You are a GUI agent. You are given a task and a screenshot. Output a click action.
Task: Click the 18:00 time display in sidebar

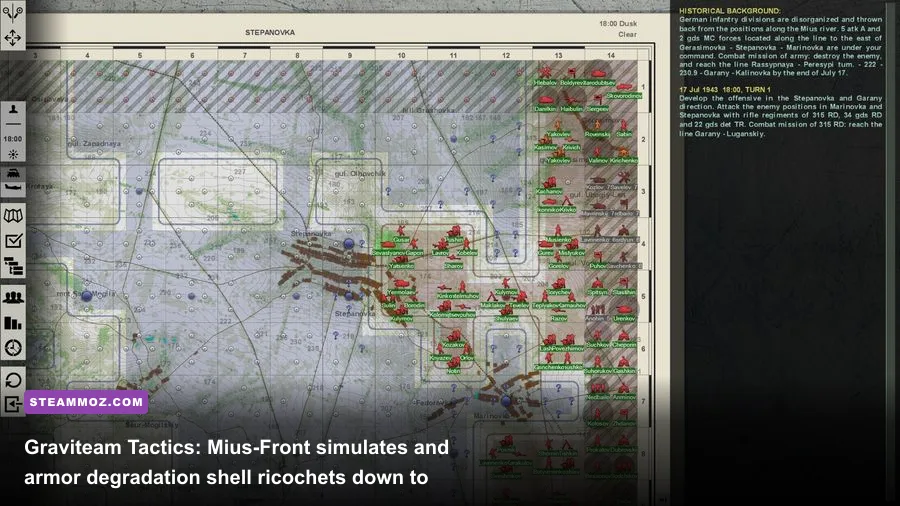(13, 139)
